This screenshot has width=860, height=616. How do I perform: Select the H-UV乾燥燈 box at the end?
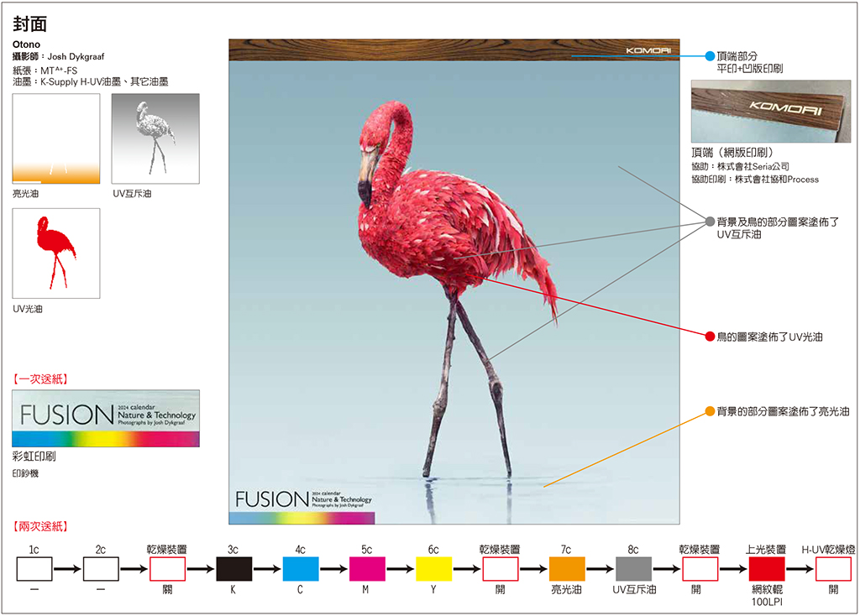click(x=833, y=570)
